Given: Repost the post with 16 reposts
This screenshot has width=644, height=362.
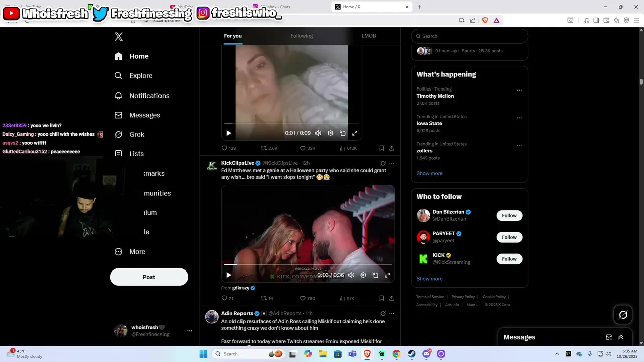Looking at the screenshot, I should [x=267, y=298].
